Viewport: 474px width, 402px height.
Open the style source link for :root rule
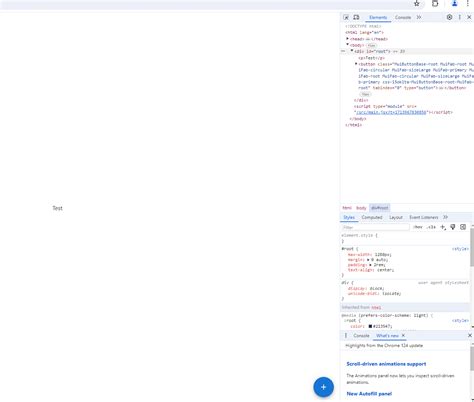click(460, 320)
